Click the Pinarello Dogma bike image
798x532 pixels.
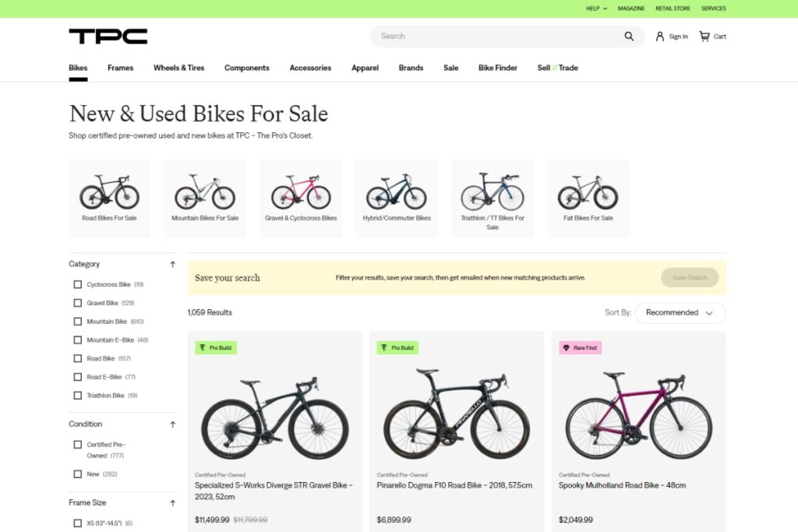point(457,414)
